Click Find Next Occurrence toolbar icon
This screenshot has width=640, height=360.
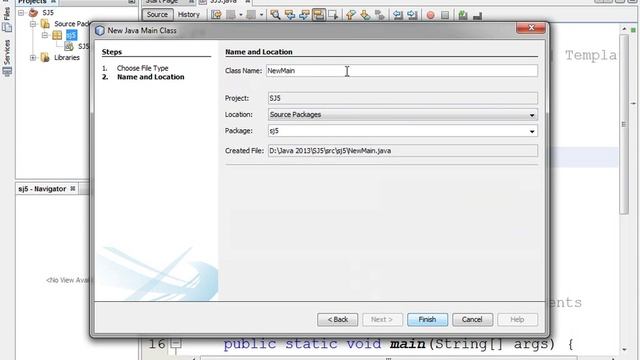(304, 15)
